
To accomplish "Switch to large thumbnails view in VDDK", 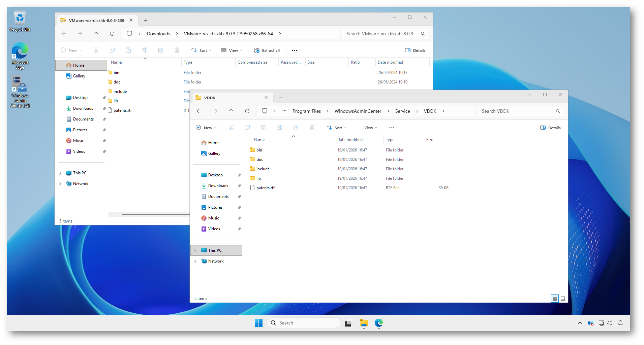I will (563, 299).
